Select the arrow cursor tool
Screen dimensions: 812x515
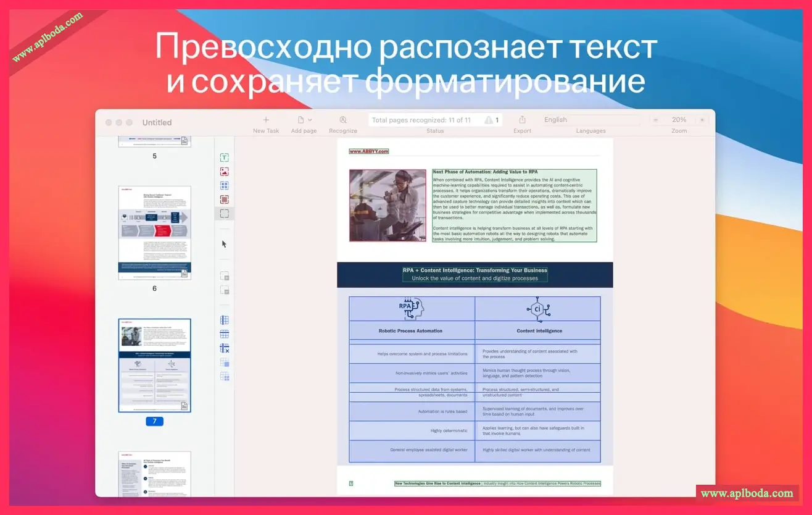tap(224, 243)
